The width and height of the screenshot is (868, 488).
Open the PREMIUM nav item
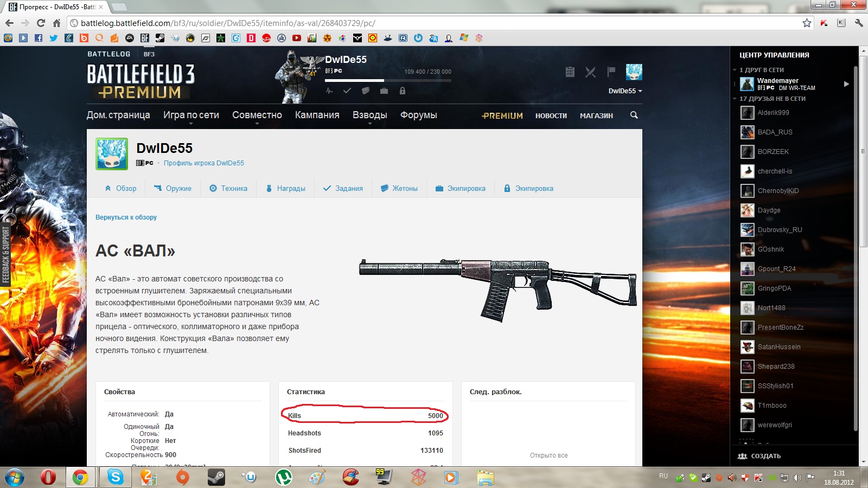click(502, 115)
